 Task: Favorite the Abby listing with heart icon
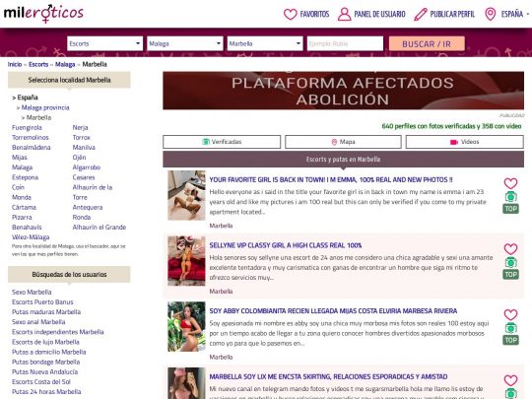coord(510,315)
